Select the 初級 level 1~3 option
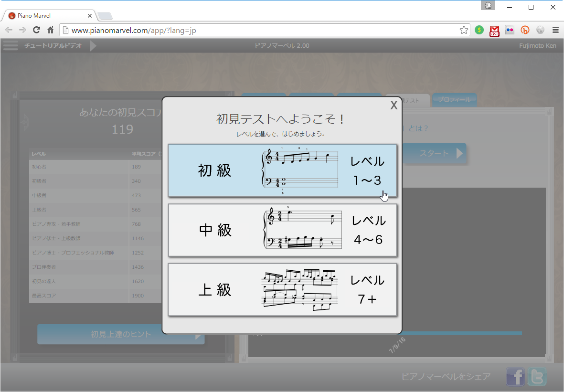564x392 pixels. tap(282, 170)
